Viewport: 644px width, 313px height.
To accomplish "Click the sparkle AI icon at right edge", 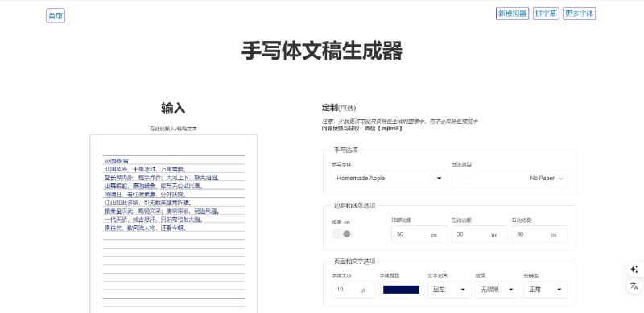I will (634, 270).
